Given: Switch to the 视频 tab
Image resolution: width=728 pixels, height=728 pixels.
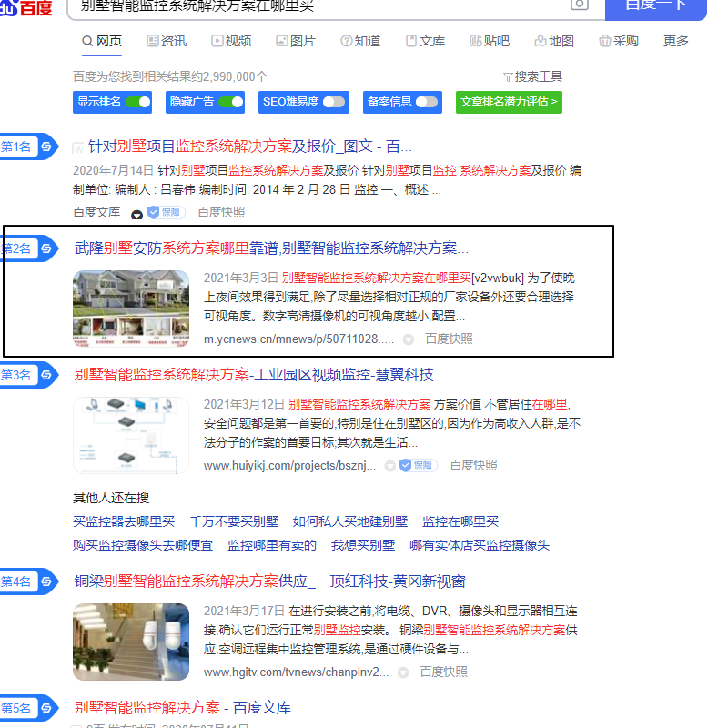Looking at the screenshot, I should pyautogui.click(x=231, y=41).
